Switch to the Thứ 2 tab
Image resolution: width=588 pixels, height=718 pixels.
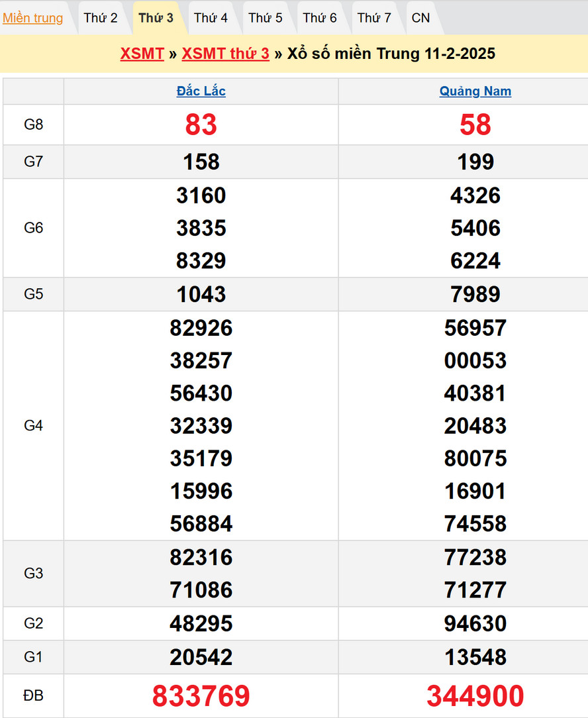click(101, 18)
